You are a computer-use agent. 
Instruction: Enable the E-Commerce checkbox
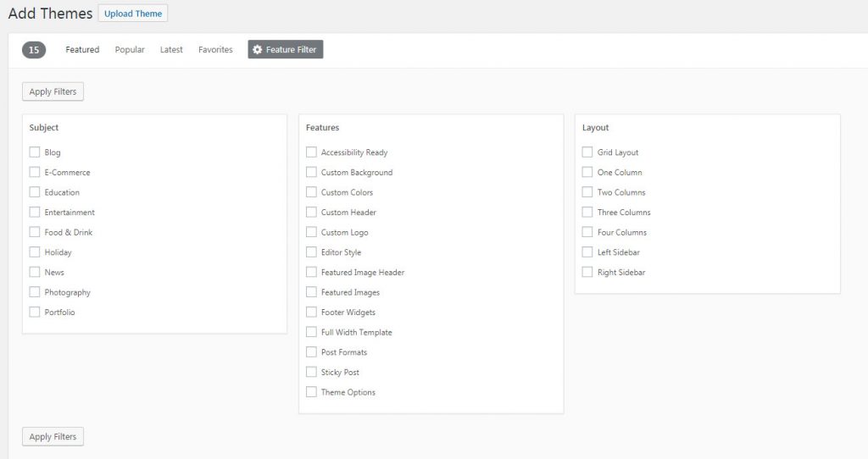click(34, 172)
